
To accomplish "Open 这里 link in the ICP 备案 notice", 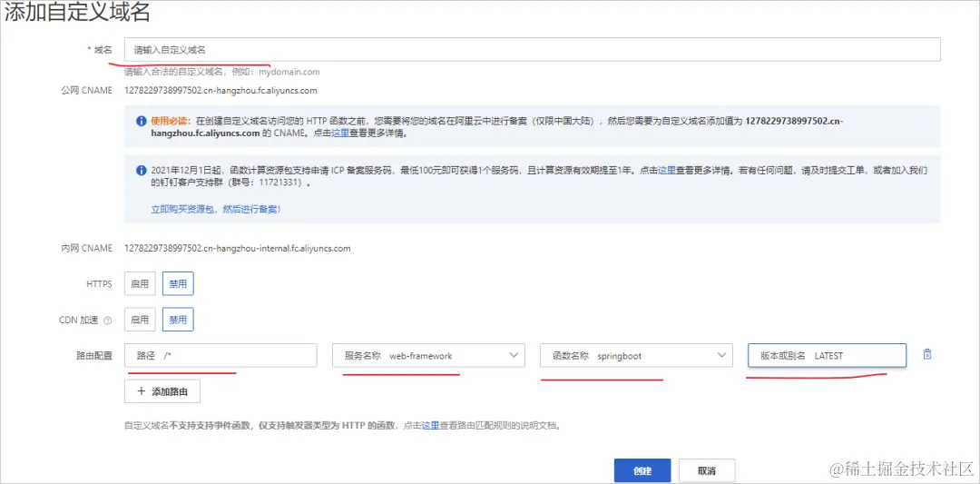I will [667, 170].
